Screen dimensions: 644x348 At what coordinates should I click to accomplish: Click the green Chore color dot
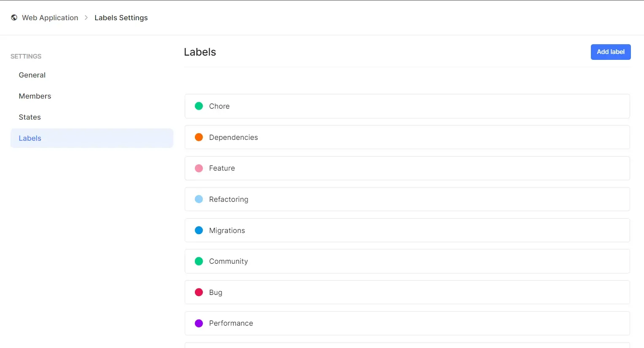point(199,106)
